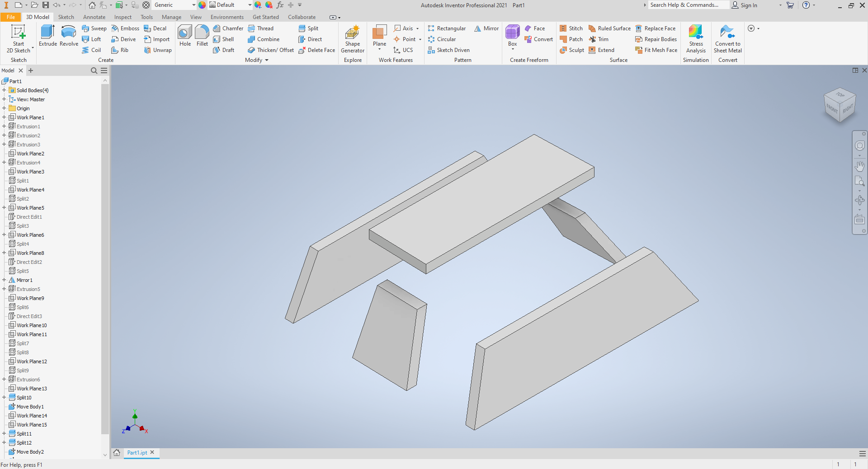Start a new 2D Sketch
Viewport: 868px width, 469px height.
tap(18, 38)
